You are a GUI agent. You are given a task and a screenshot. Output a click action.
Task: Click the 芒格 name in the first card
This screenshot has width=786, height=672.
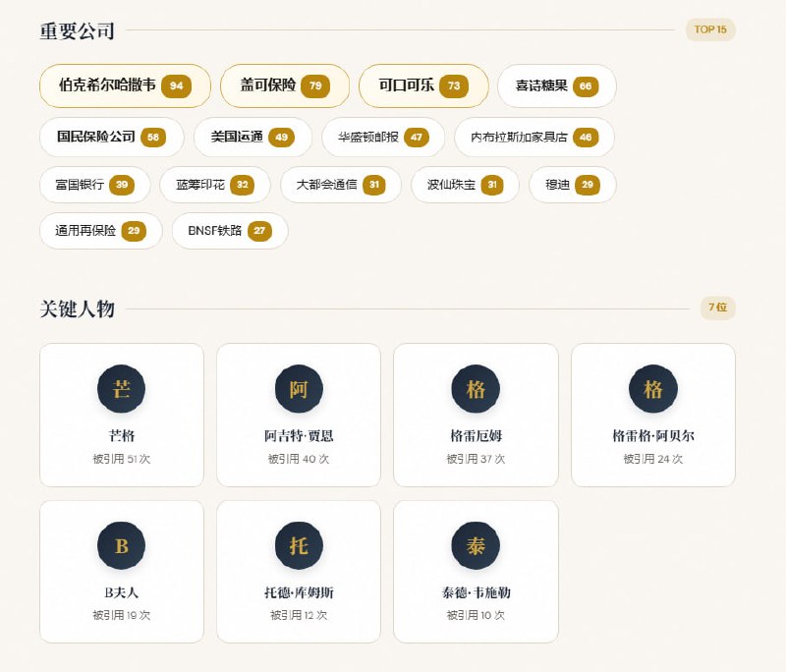tap(121, 435)
